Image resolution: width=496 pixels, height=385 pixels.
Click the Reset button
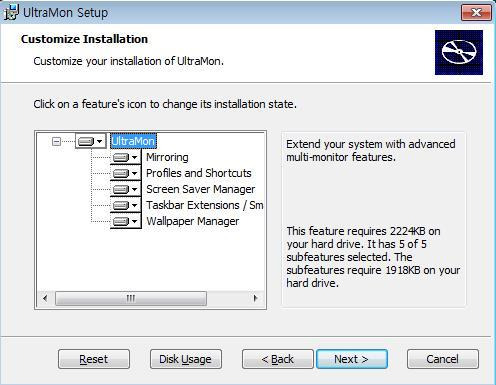point(94,359)
